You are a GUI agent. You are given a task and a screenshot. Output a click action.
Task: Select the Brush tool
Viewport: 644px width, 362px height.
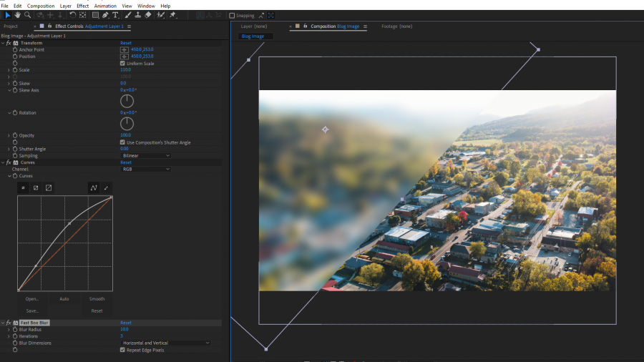(x=128, y=15)
